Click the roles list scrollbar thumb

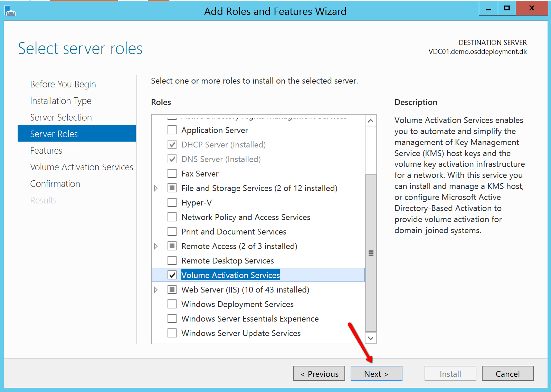371,253
